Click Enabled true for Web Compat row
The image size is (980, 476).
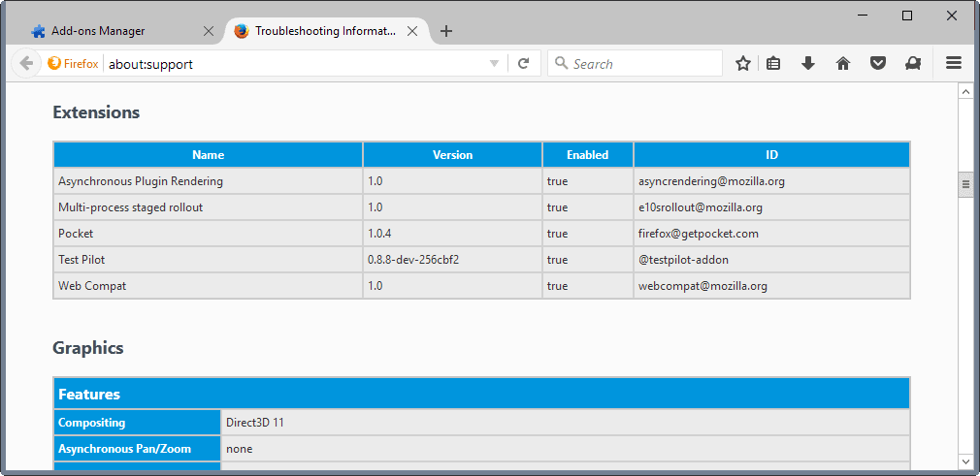point(587,286)
